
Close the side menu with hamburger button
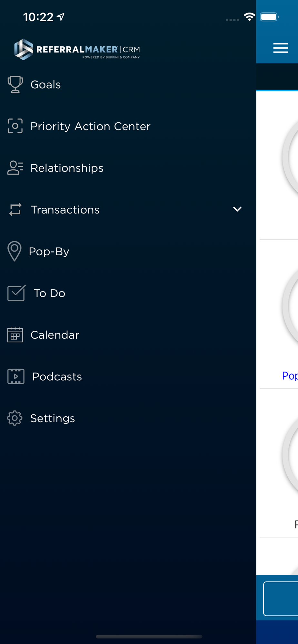click(x=281, y=48)
